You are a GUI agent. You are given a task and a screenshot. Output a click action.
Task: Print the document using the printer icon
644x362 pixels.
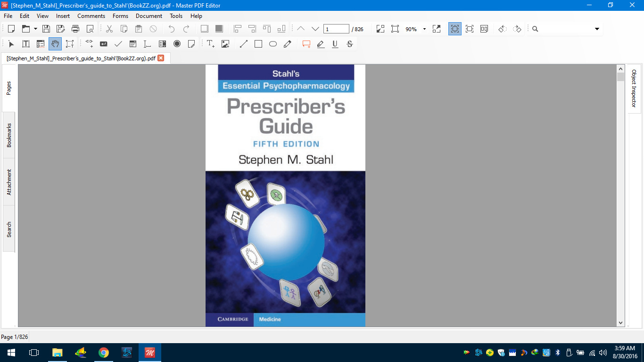coord(75,29)
